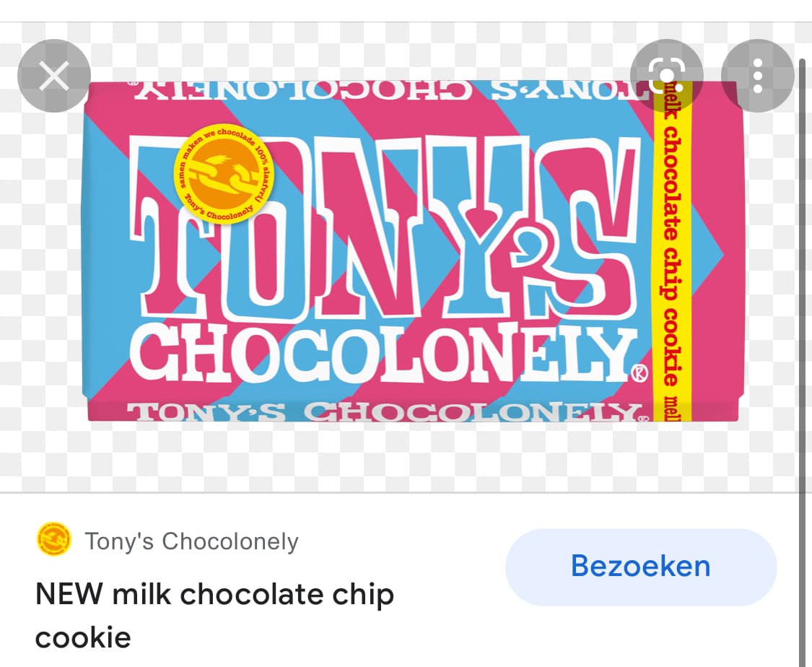Click the Tony's Chocolonely round favicon
Viewport: 812px width, 667px height.
point(53,539)
